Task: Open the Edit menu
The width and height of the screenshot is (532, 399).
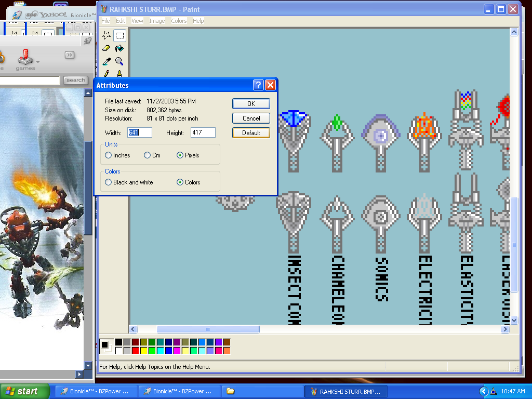Action: pos(120,21)
